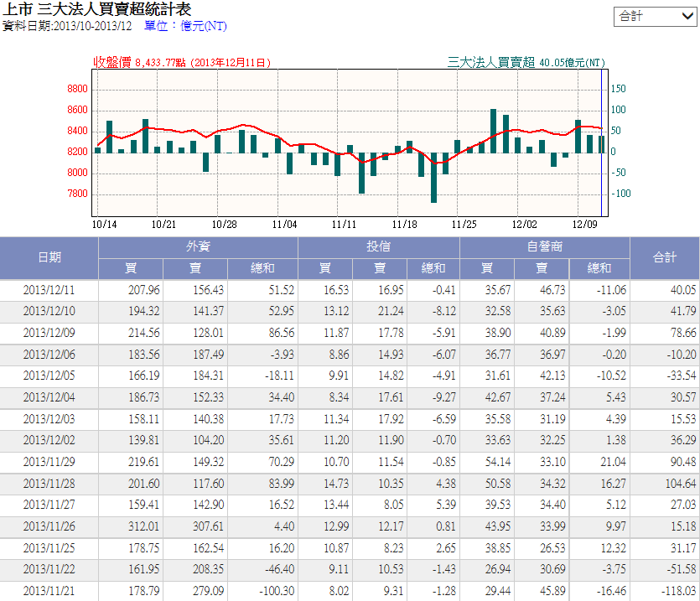Screen dimensions: 700x601
Task: Click the 日期 column header
Action: pos(49,257)
